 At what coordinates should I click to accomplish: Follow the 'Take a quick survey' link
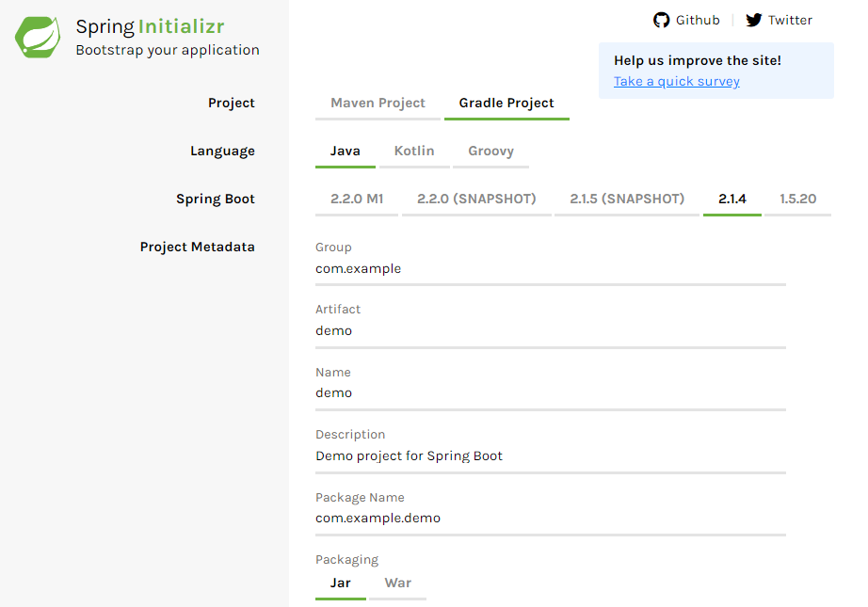coord(677,81)
